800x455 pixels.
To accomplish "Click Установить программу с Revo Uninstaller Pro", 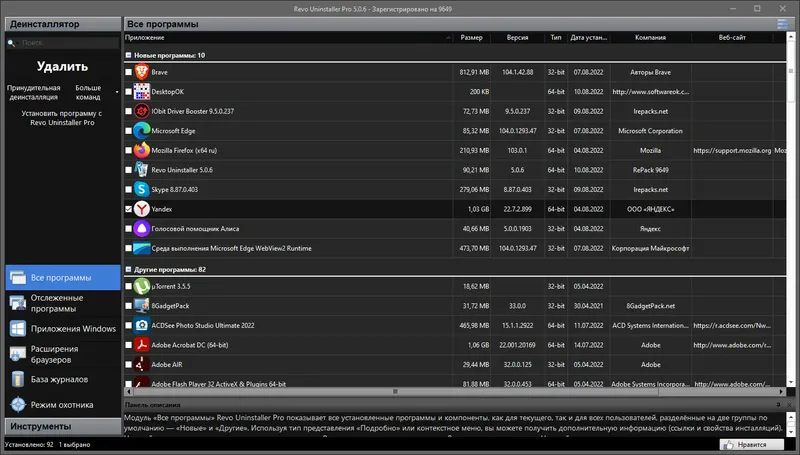I will coord(62,118).
